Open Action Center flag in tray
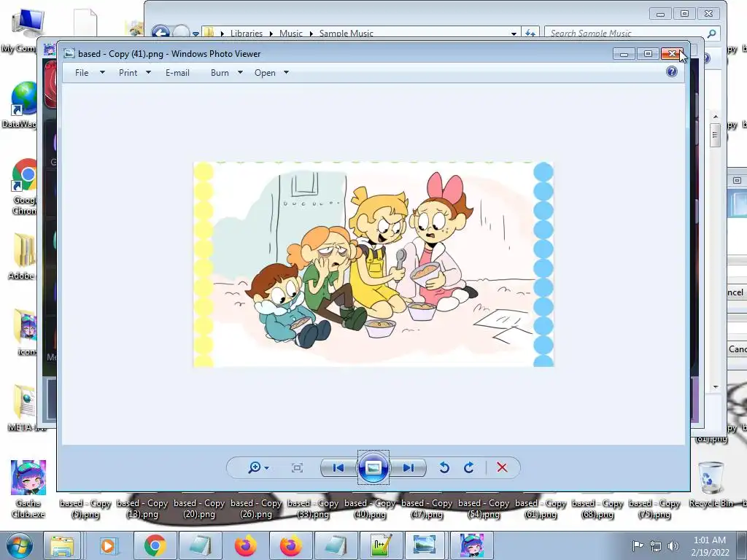This screenshot has height=560, width=747. pyautogui.click(x=638, y=545)
